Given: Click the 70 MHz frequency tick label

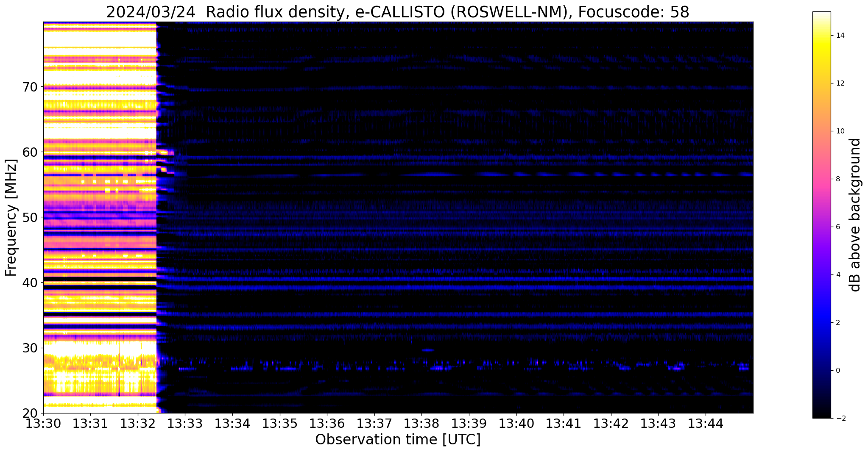Looking at the screenshot, I should click(30, 87).
